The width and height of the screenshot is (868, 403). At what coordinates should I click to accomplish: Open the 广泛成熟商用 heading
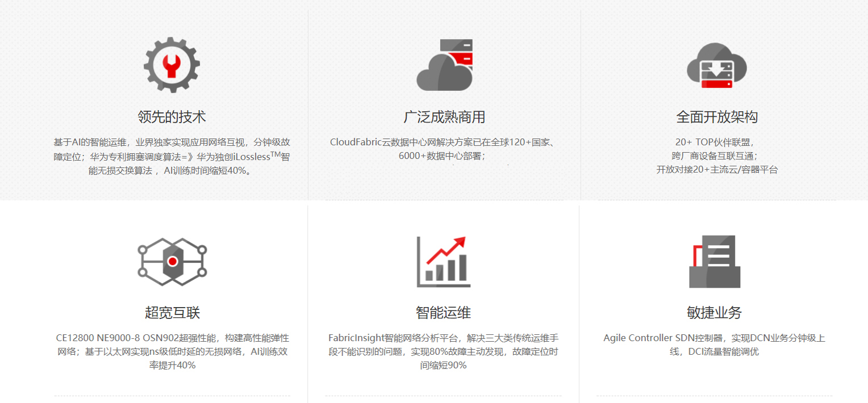(x=444, y=117)
